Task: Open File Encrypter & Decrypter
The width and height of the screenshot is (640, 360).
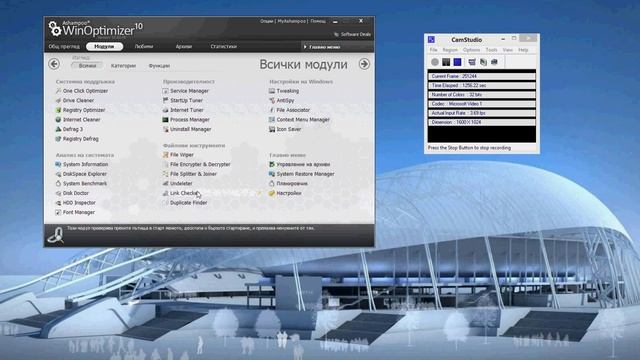Action: [x=200, y=164]
